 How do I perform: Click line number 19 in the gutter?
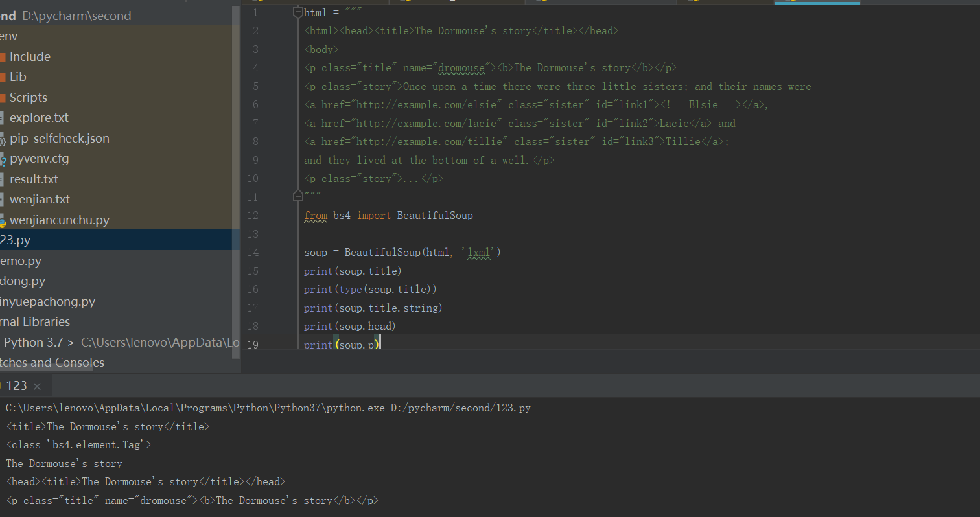coord(253,345)
